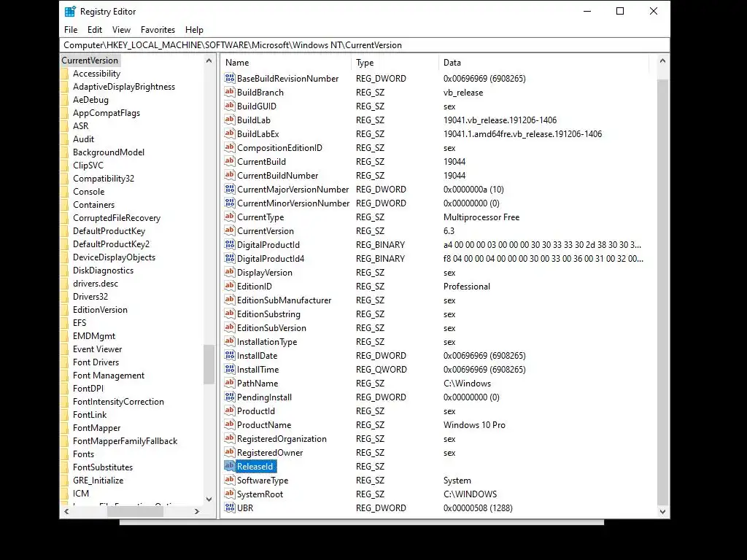This screenshot has height=560, width=747.
Task: Open the Help menu
Action: (194, 29)
